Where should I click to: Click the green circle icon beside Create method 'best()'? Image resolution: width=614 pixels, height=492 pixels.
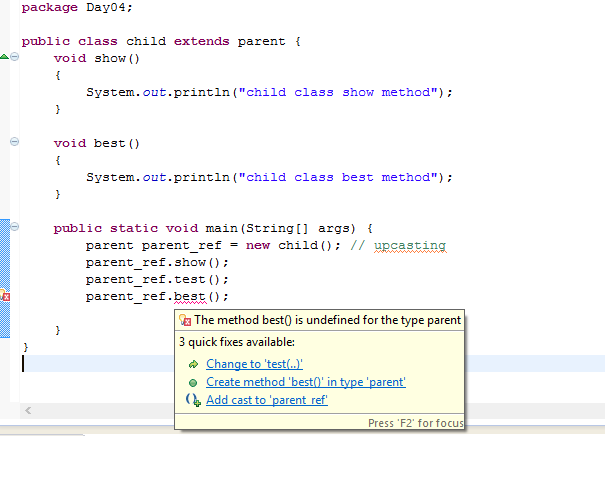click(x=193, y=383)
